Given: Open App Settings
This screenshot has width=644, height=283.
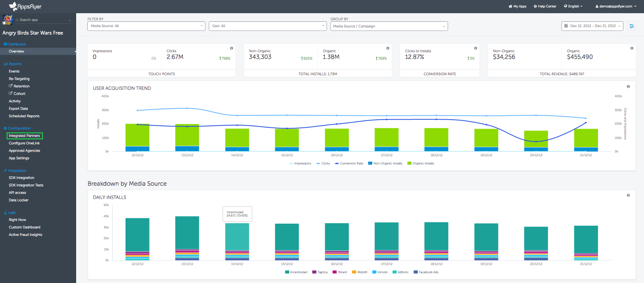Looking at the screenshot, I should click(19, 158).
